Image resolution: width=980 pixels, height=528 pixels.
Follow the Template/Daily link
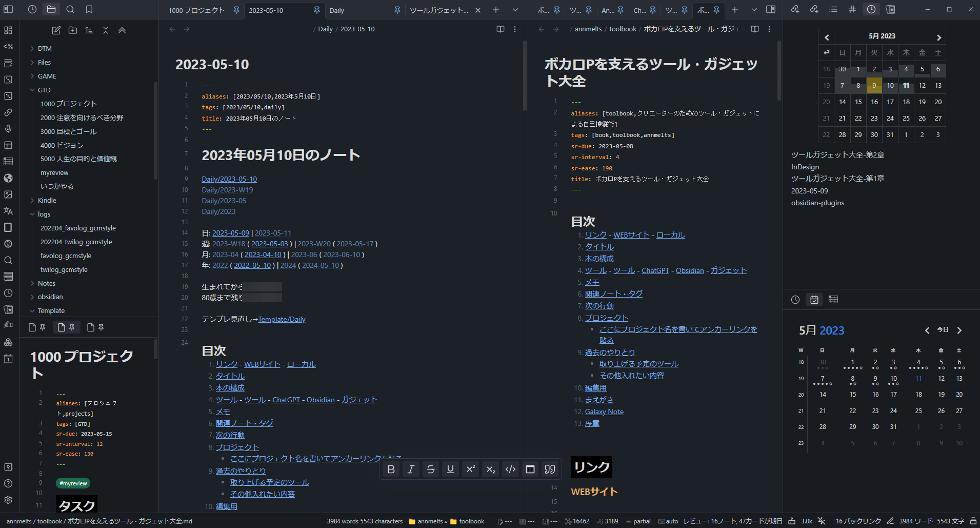[x=282, y=319]
